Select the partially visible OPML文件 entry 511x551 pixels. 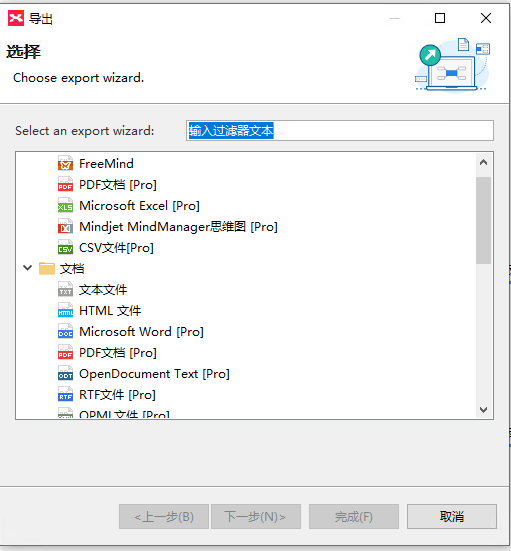pos(124,414)
